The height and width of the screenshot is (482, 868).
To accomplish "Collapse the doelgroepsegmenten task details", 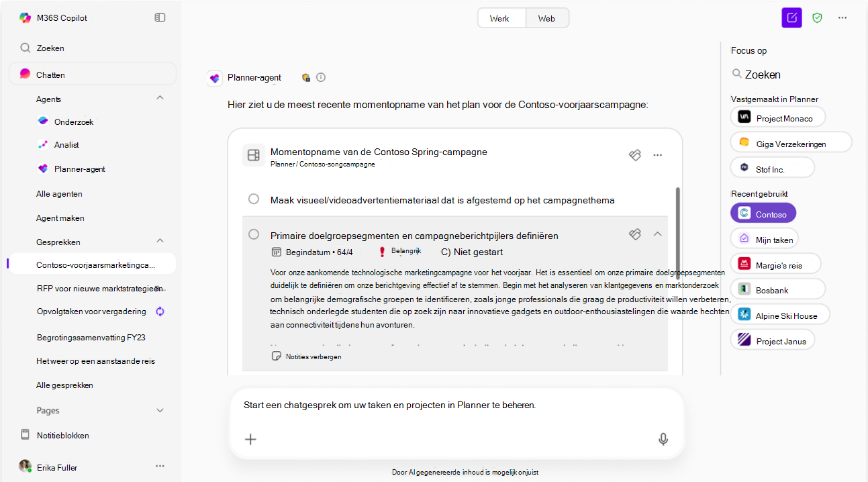I will [658, 234].
